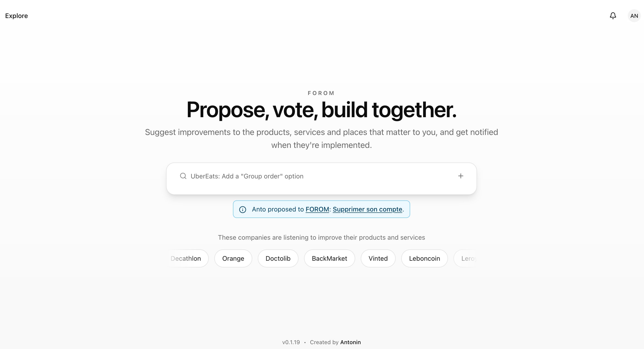This screenshot has height=349, width=644.
Task: Open the notifications bell
Action: [613, 15]
